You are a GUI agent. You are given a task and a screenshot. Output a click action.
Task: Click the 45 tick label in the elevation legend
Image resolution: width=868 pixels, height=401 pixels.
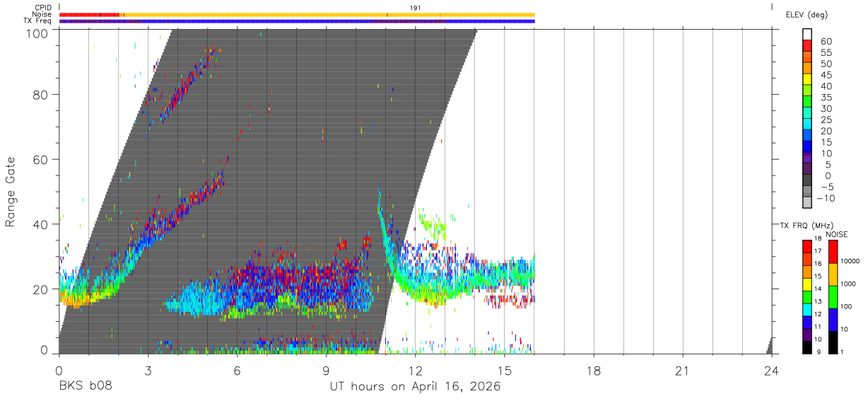[x=826, y=75]
